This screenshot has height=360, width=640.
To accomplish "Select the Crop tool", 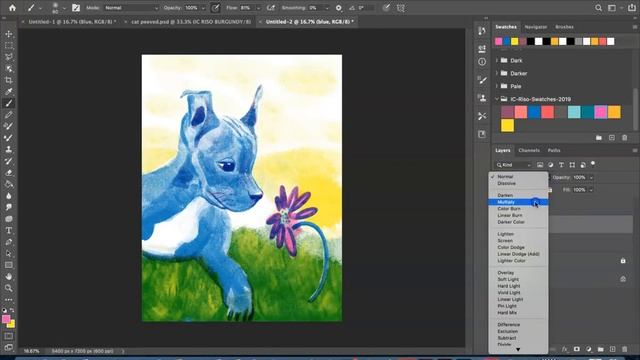I will click(9, 80).
